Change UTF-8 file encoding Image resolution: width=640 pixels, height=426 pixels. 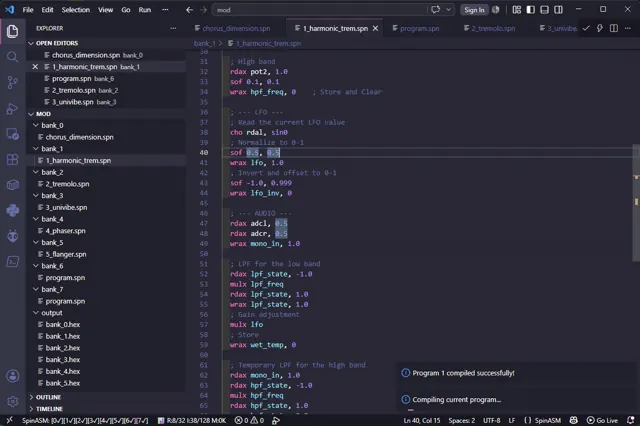[491, 420]
